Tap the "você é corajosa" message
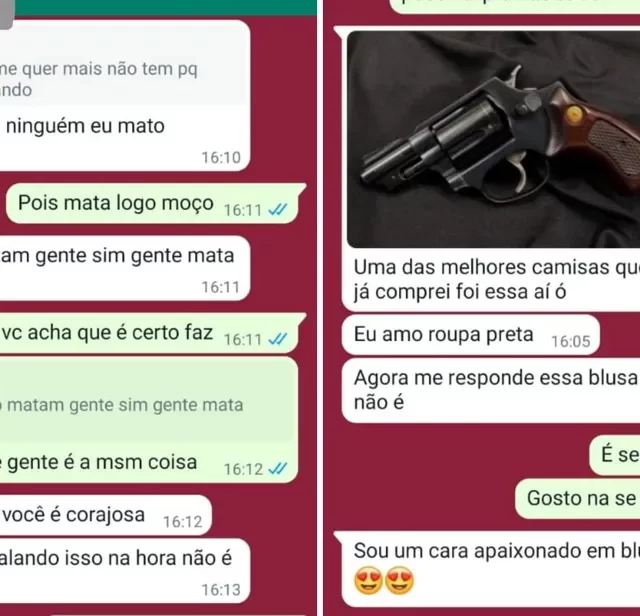Screen dimensions: 640x616 [106, 515]
